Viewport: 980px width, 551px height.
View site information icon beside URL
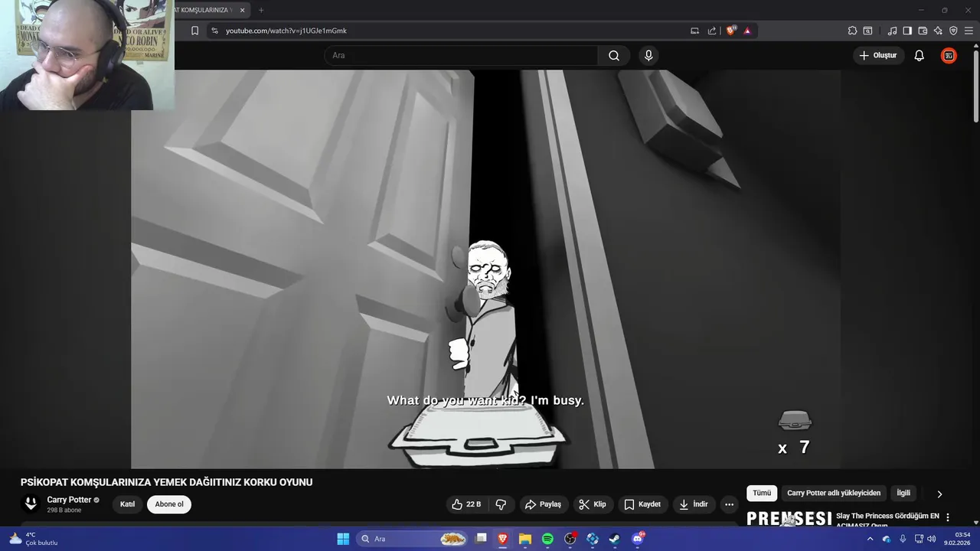[214, 31]
